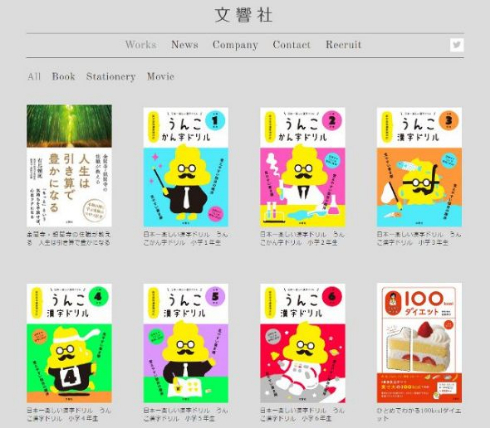The image size is (490, 428).
Task: Filter works by Stationery
Action: tap(111, 77)
